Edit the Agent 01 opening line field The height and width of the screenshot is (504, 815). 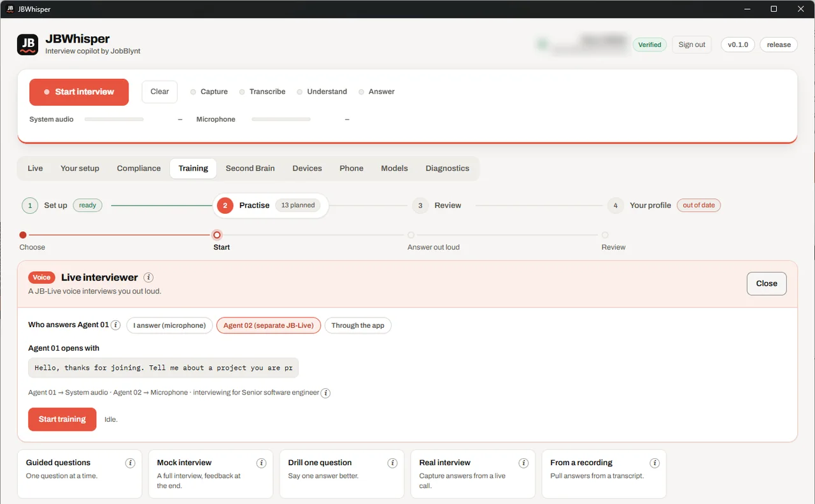click(163, 368)
